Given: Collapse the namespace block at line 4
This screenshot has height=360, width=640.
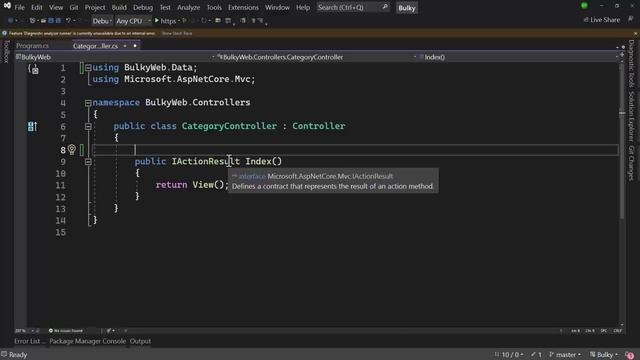Looking at the screenshot, I should tap(88, 103).
